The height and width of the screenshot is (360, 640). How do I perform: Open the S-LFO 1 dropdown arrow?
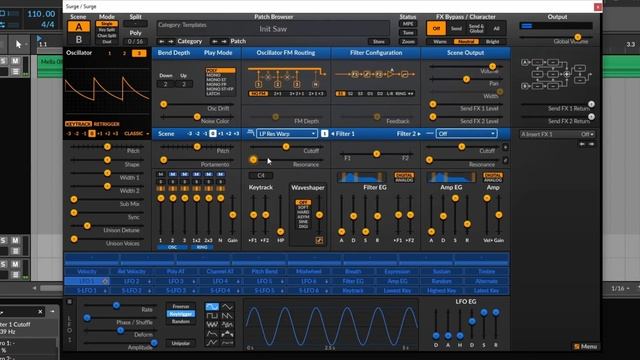tap(105, 291)
